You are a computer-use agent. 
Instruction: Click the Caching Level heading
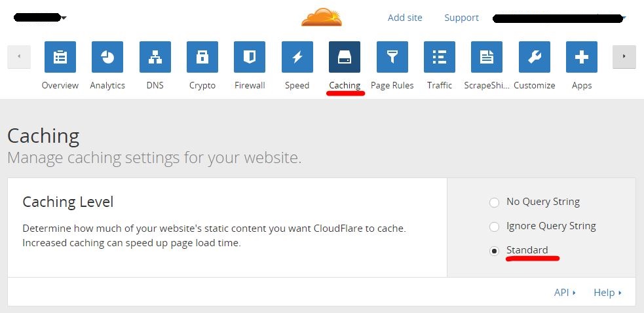(x=67, y=202)
